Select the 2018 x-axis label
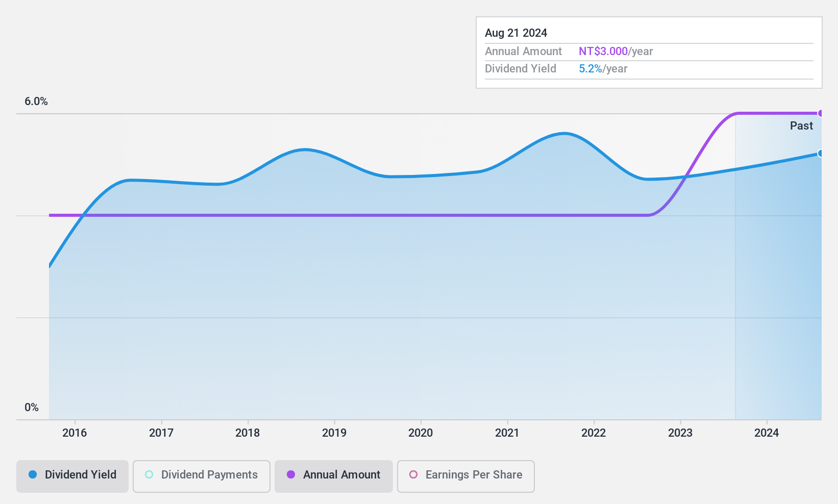 tap(248, 433)
